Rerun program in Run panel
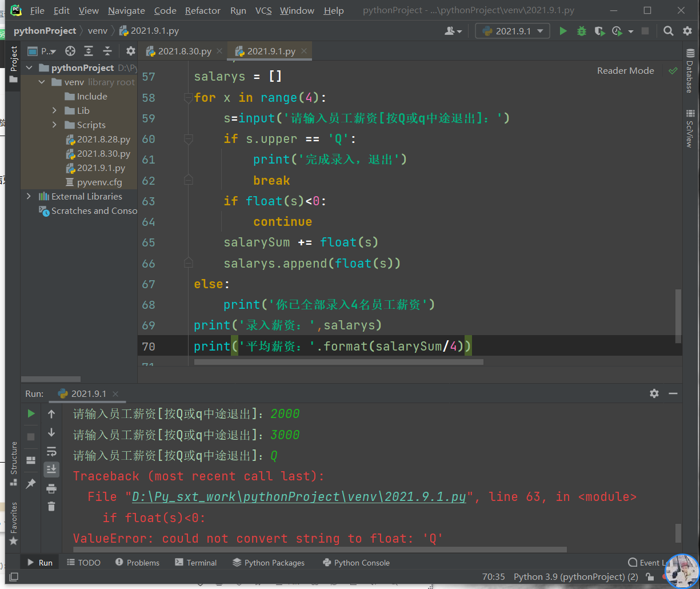 tap(31, 413)
